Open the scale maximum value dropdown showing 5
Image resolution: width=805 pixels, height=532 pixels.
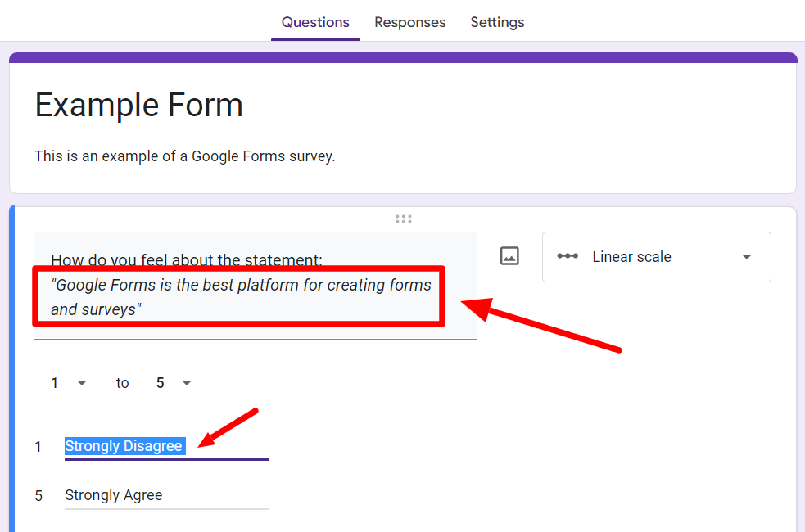pos(174,383)
